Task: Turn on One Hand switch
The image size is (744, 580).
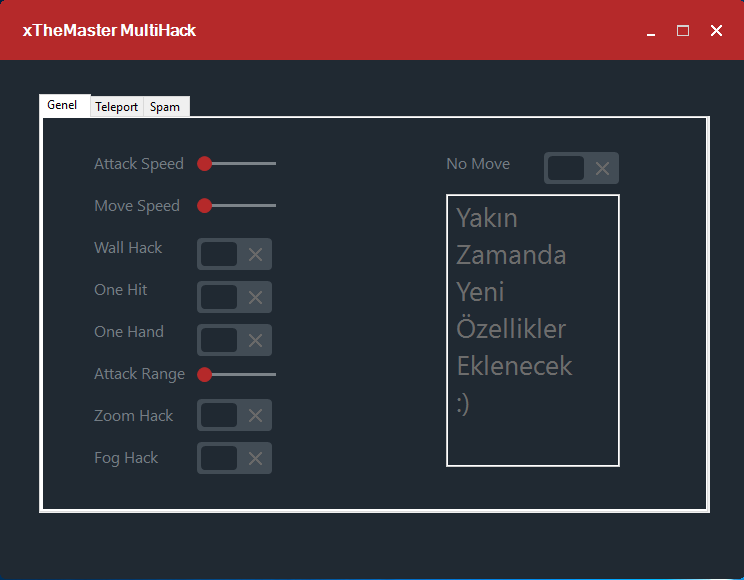Action: [234, 340]
